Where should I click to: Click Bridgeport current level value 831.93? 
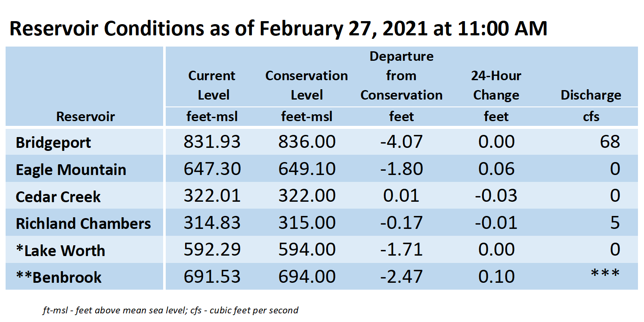click(x=212, y=142)
